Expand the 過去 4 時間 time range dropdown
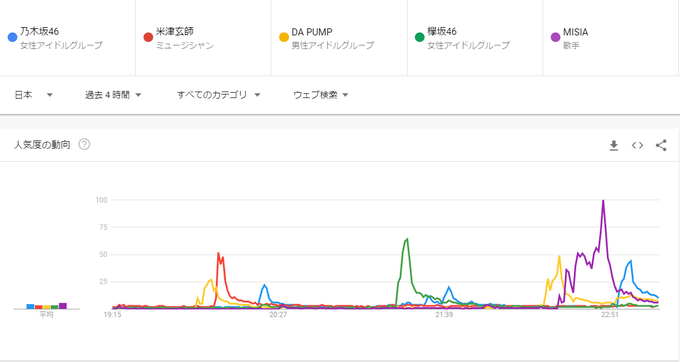Image resolution: width=680 pixels, height=362 pixels. [113, 95]
